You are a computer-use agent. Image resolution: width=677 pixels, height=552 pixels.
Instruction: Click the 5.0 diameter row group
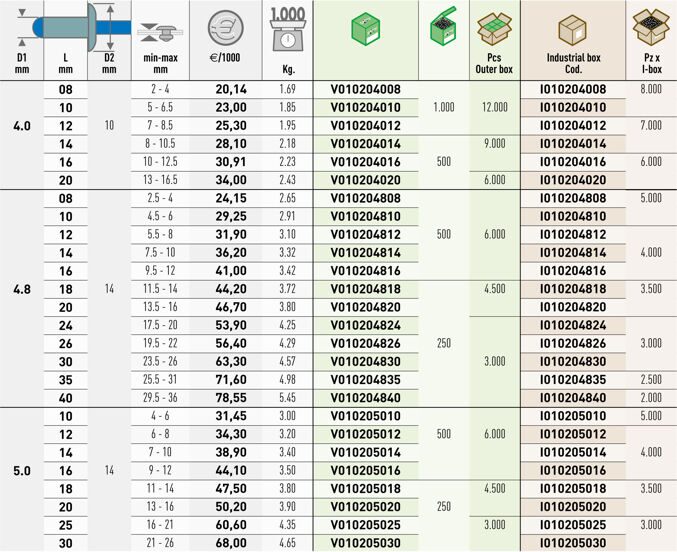[x=21, y=469]
